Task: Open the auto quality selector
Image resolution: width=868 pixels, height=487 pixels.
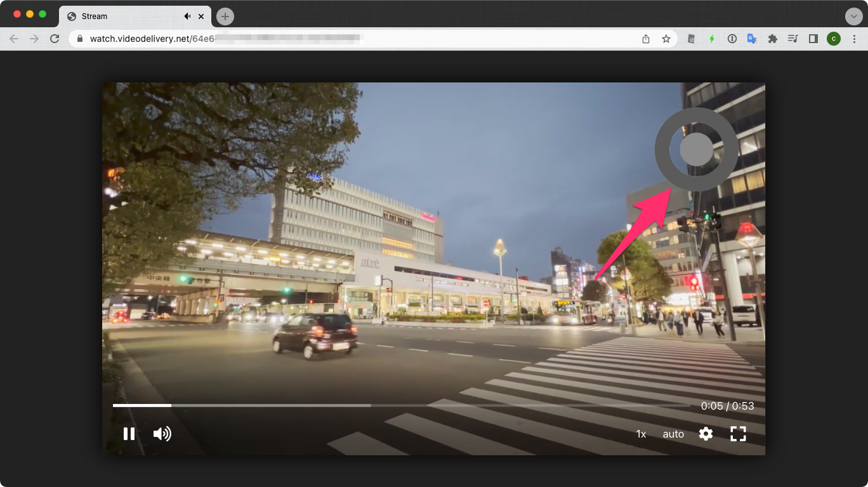Action: 673,434
